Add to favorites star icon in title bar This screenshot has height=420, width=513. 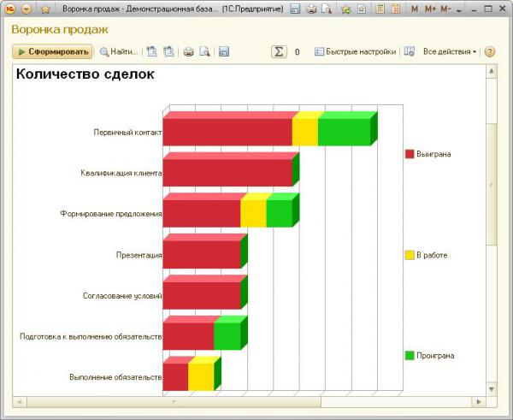coord(45,9)
